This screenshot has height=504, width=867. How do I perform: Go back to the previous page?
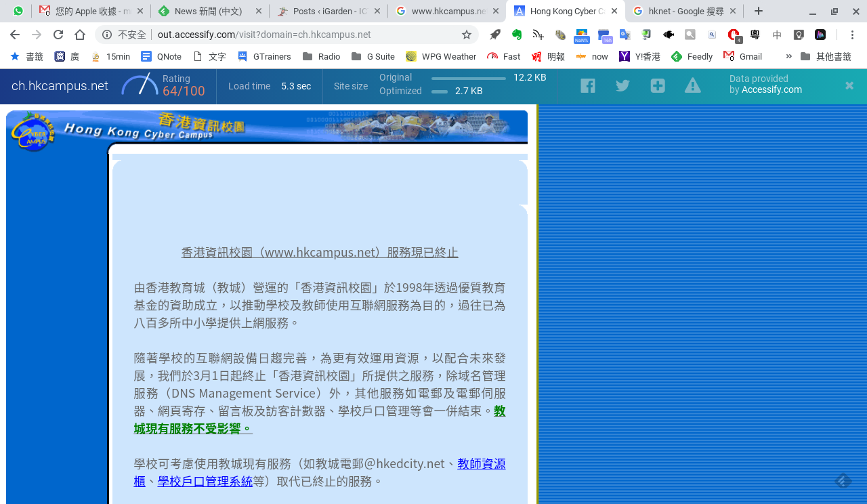click(x=14, y=35)
